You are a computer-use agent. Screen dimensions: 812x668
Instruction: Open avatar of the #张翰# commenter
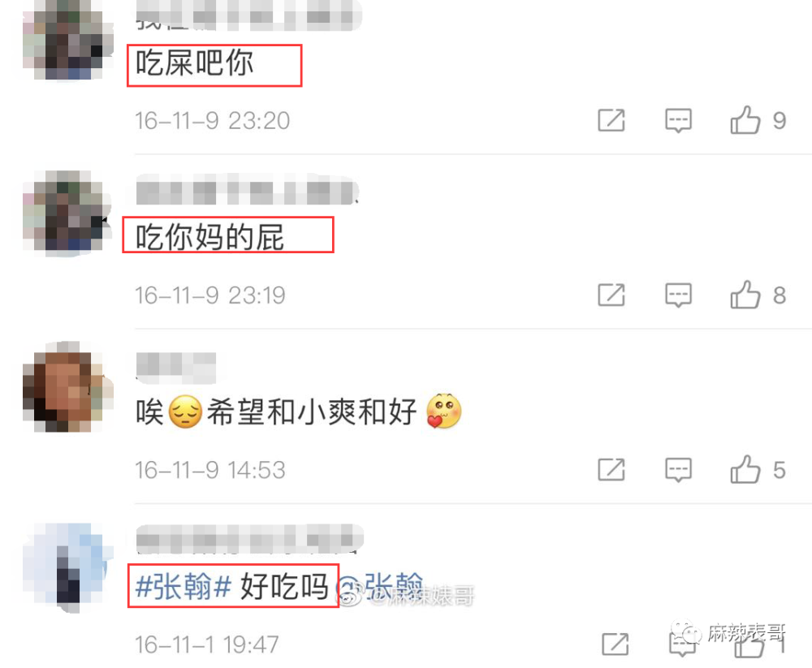coord(68,568)
